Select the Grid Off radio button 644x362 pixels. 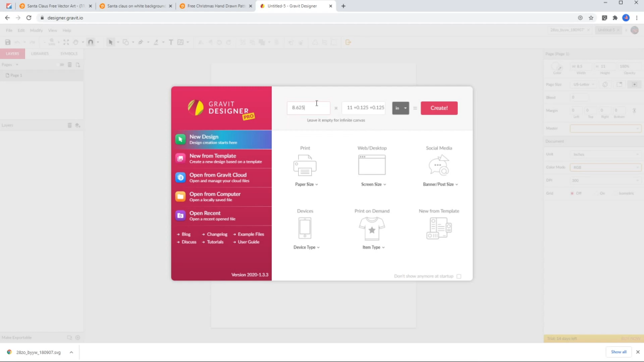572,193
